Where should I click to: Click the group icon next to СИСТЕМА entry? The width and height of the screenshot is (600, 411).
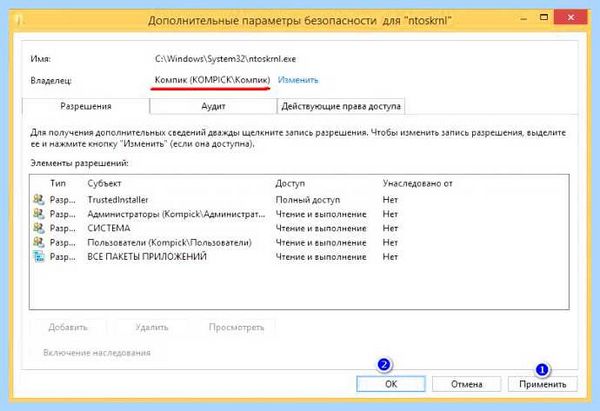(x=39, y=228)
